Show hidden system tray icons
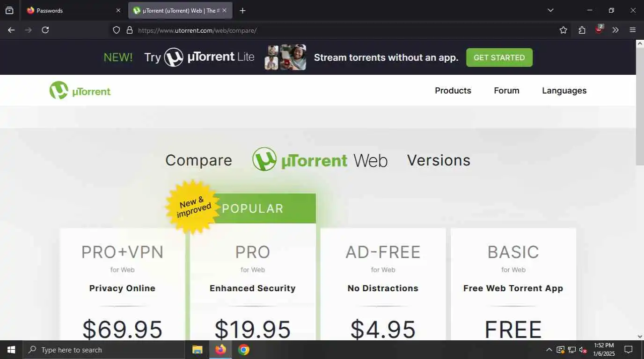 (549, 350)
